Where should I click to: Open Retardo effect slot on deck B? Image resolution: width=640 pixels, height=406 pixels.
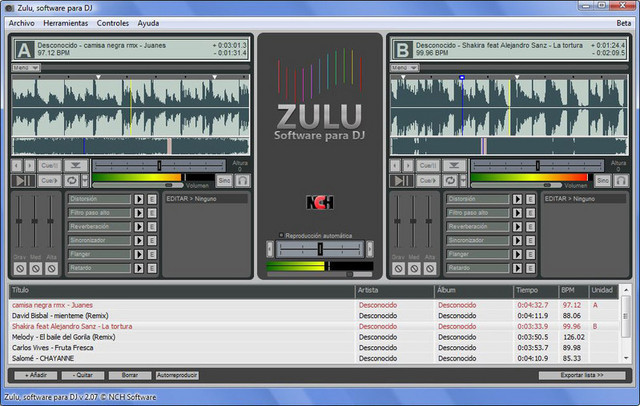(478, 268)
